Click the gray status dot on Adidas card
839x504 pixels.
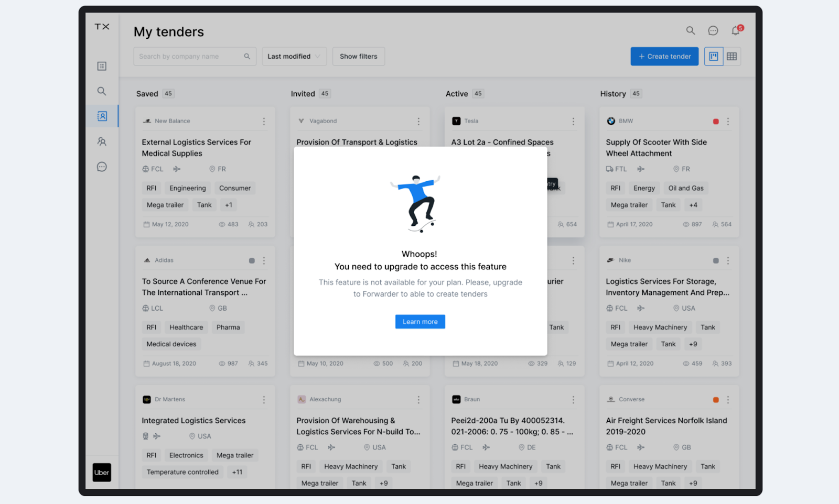(252, 260)
